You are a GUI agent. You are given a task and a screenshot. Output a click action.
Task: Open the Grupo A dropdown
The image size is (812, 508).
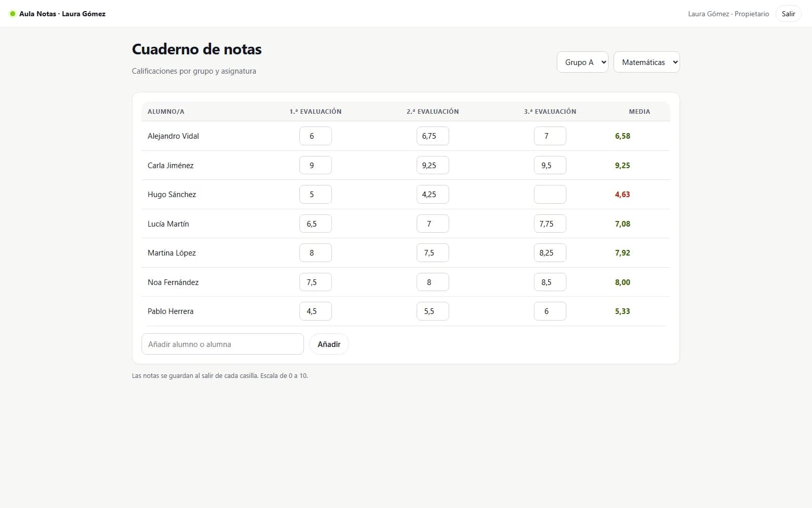(582, 62)
